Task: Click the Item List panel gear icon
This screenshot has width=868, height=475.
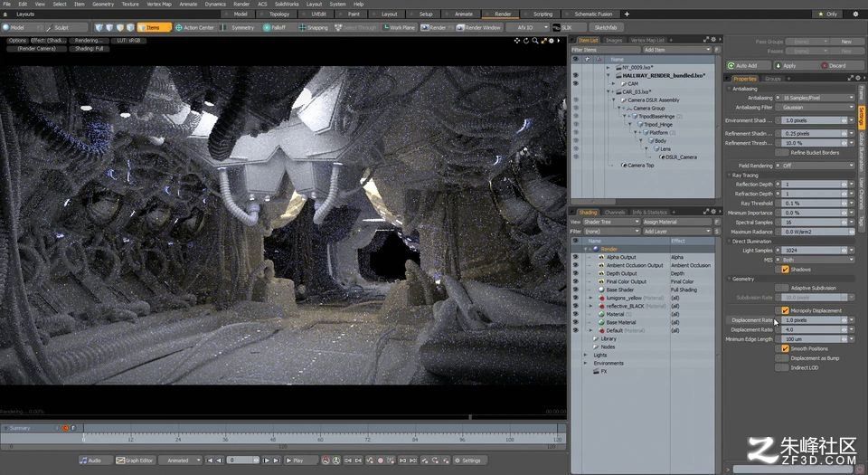Action: (713, 39)
